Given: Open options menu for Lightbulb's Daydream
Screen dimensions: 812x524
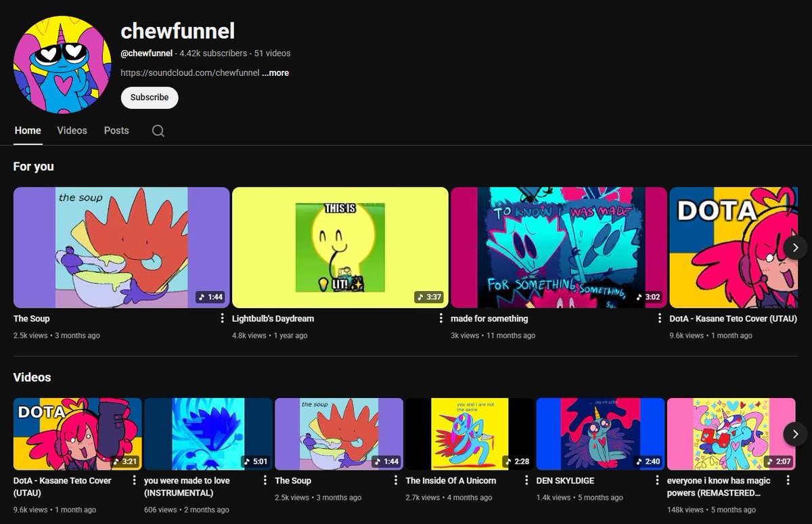Looking at the screenshot, I should tap(441, 318).
